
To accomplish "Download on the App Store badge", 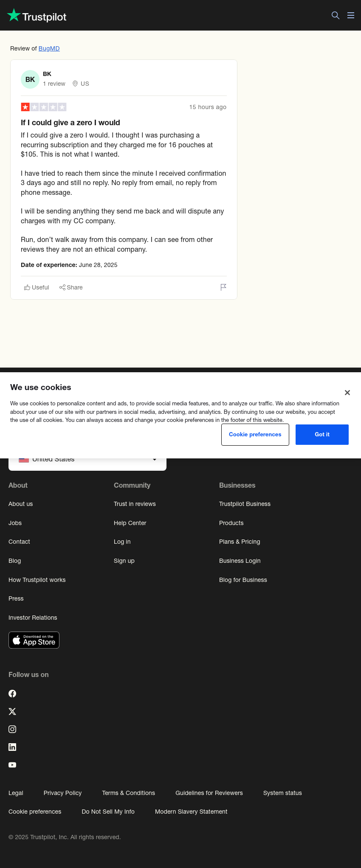I will click(34, 640).
